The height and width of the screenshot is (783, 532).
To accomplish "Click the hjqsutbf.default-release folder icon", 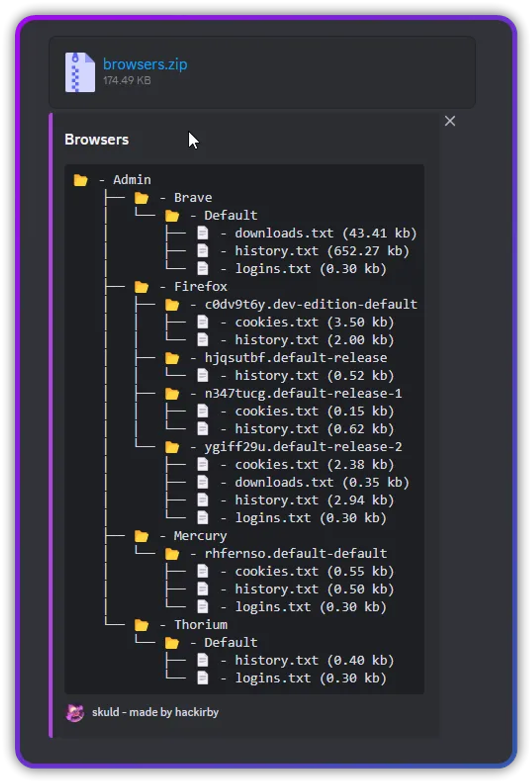I will pyautogui.click(x=172, y=358).
